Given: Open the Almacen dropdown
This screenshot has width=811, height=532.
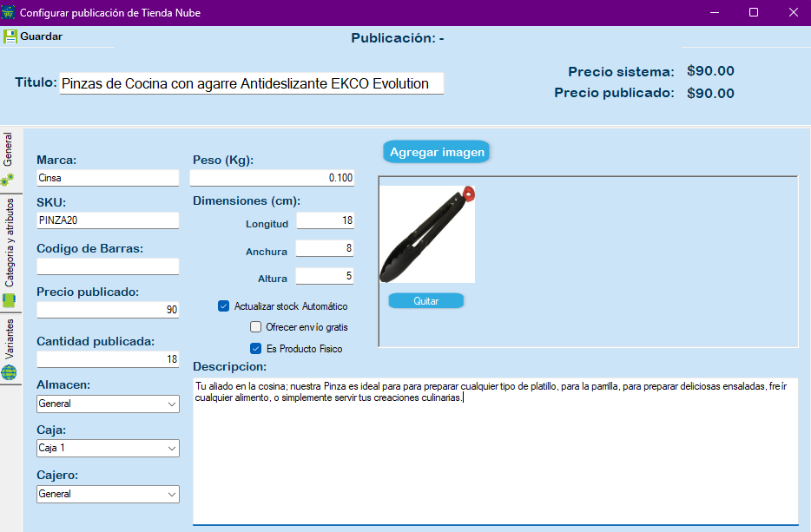Looking at the screenshot, I should pos(108,404).
